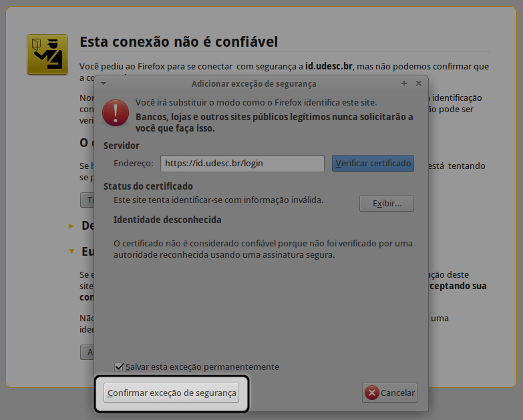523x420 pixels.
Task: Click the bold id.udesc.br hostname text
Action: pyautogui.click(x=329, y=67)
